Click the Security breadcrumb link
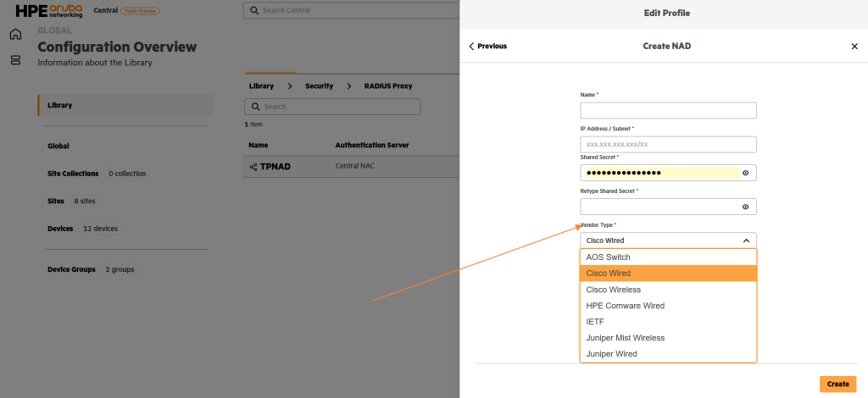868x398 pixels. (320, 86)
